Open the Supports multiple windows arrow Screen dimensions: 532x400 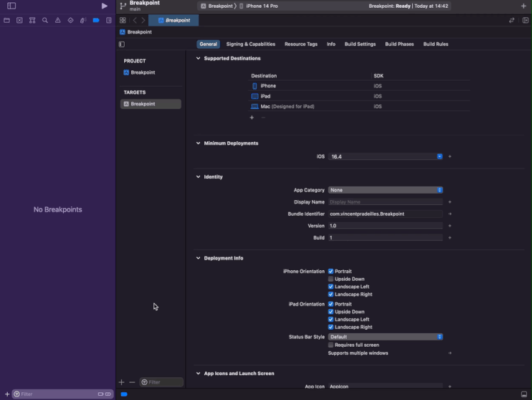point(450,353)
